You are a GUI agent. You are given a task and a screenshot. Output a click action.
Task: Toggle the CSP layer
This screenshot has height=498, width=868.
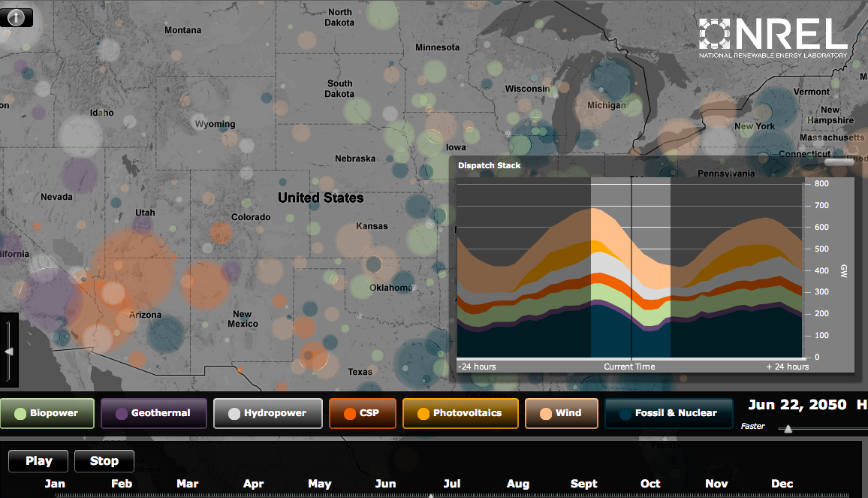(x=363, y=413)
